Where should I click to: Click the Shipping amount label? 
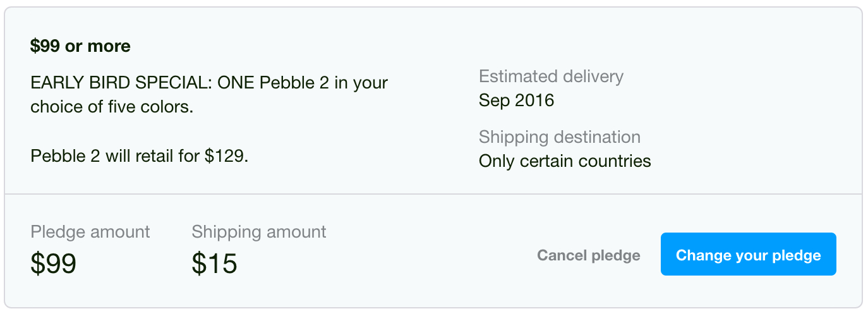(x=259, y=232)
